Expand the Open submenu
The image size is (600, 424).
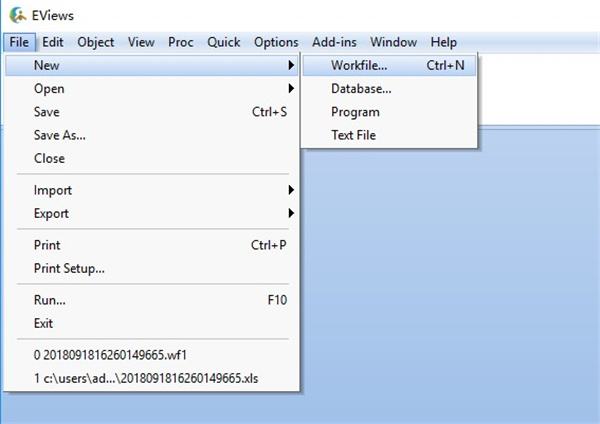click(50, 89)
